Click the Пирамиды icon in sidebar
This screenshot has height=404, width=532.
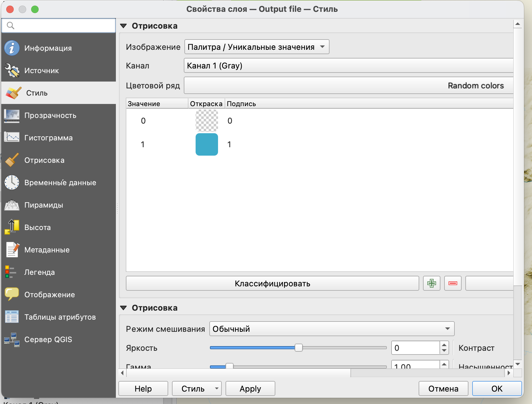click(x=12, y=205)
